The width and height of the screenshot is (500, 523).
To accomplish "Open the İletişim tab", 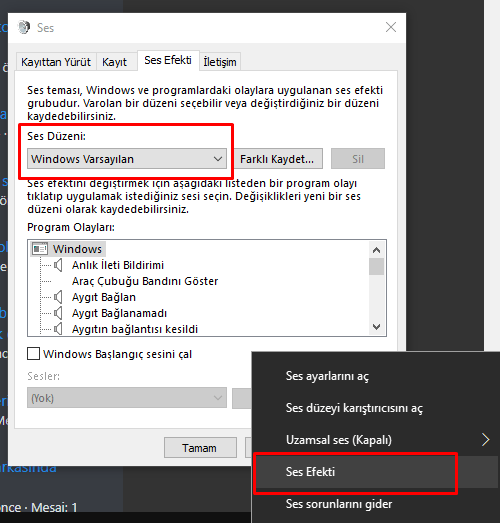I will tap(220, 62).
